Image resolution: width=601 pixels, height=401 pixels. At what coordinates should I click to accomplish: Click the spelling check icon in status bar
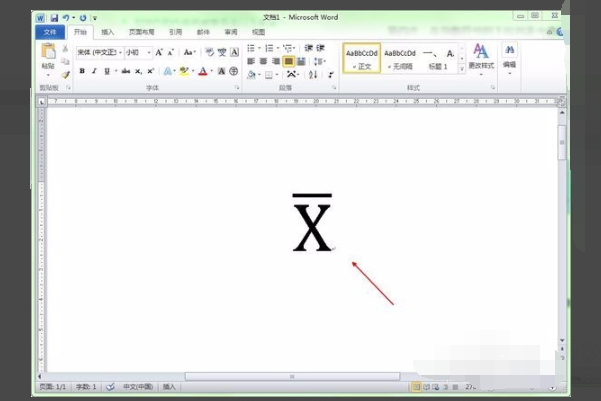pyautogui.click(x=110, y=387)
